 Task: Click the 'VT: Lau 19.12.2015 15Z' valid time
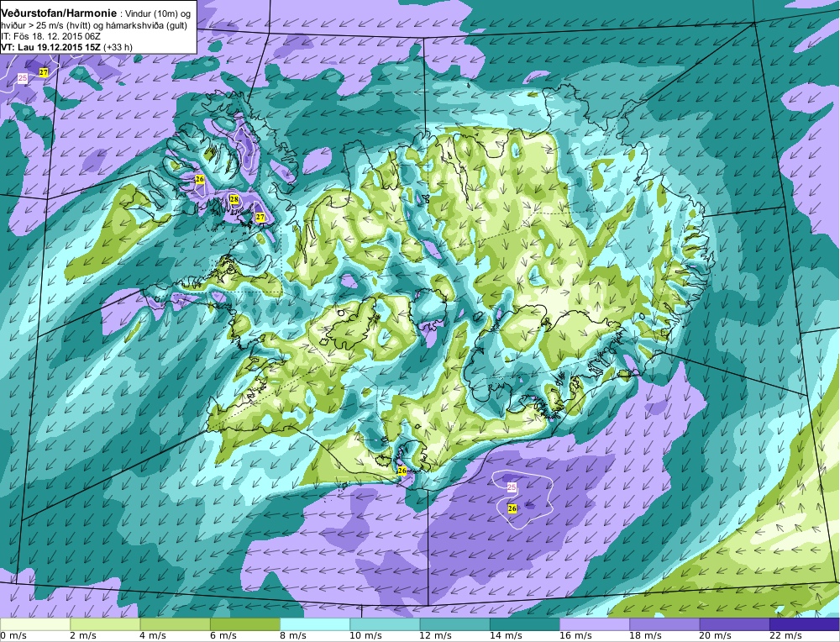[53, 47]
